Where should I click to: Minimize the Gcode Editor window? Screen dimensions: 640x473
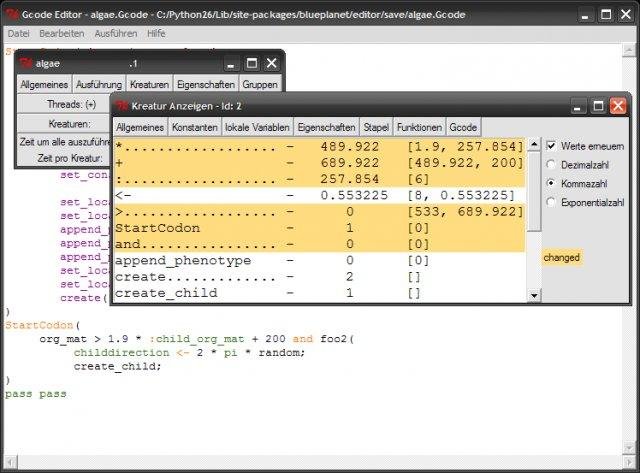(585, 16)
